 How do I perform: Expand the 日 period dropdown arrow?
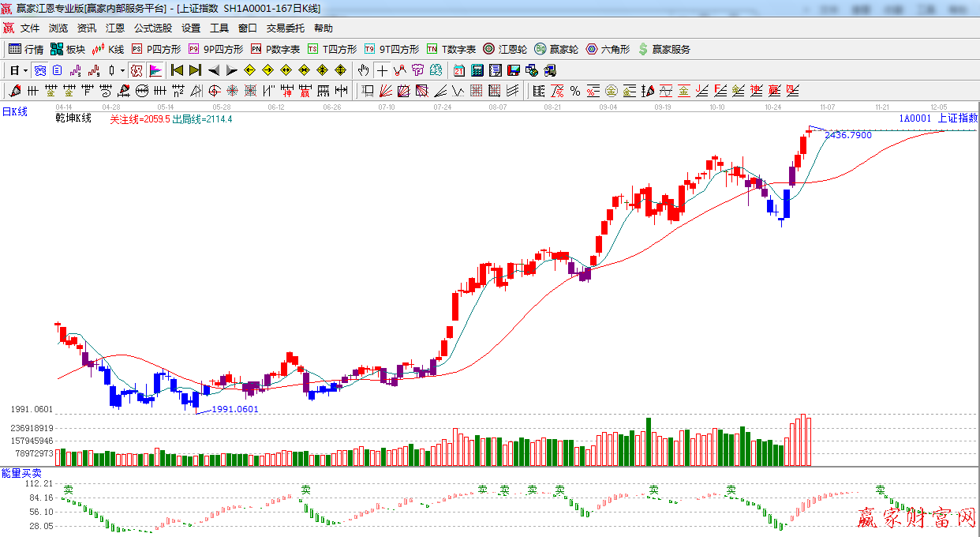(25, 70)
